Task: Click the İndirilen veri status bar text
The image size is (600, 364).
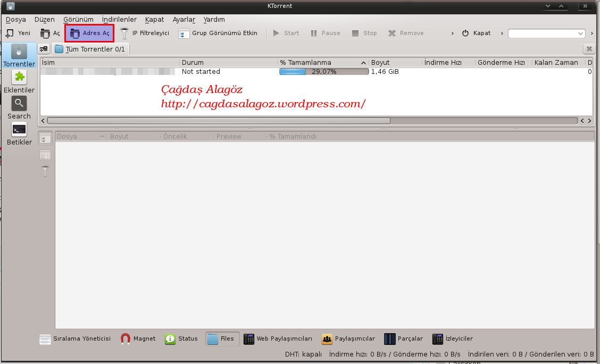Action: tap(531, 354)
